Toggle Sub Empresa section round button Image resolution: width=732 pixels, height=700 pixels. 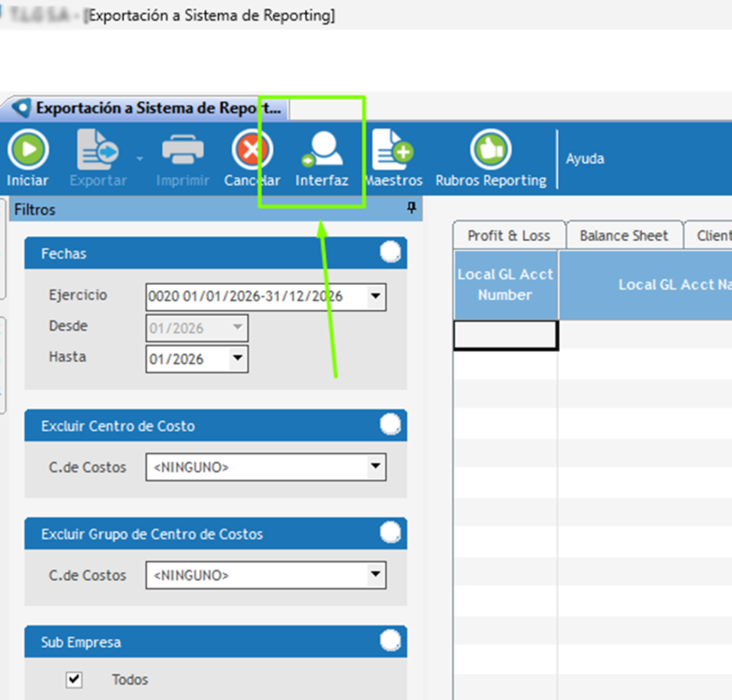pos(390,640)
